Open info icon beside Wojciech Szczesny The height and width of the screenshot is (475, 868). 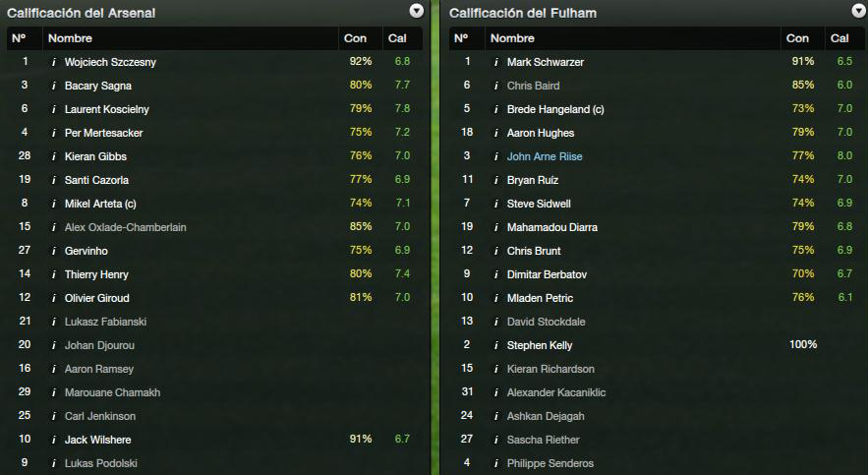pos(54,62)
